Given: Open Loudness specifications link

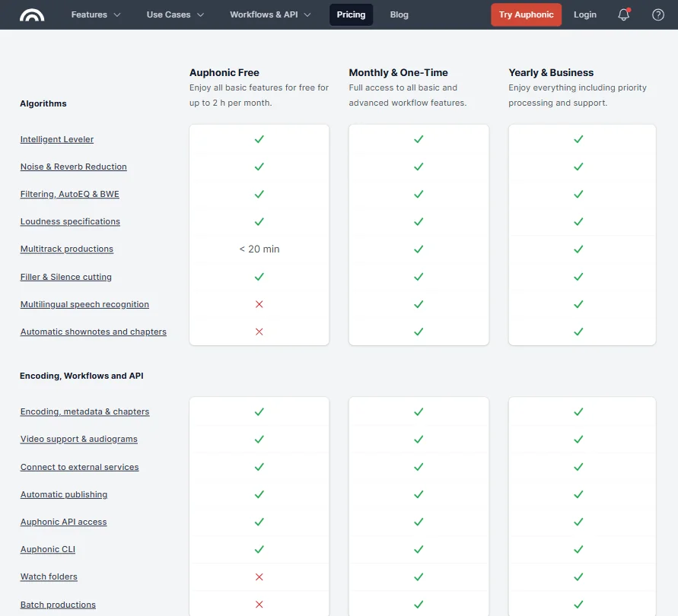Looking at the screenshot, I should 70,221.
